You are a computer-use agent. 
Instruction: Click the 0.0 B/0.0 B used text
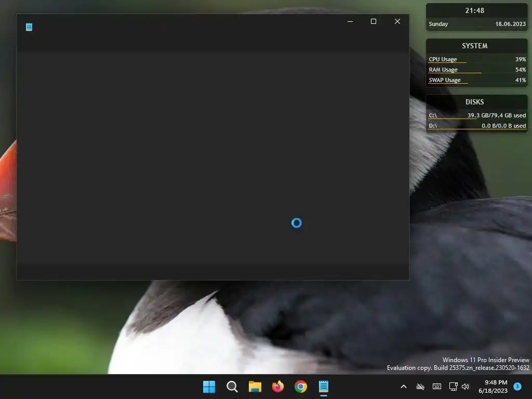pyautogui.click(x=504, y=126)
